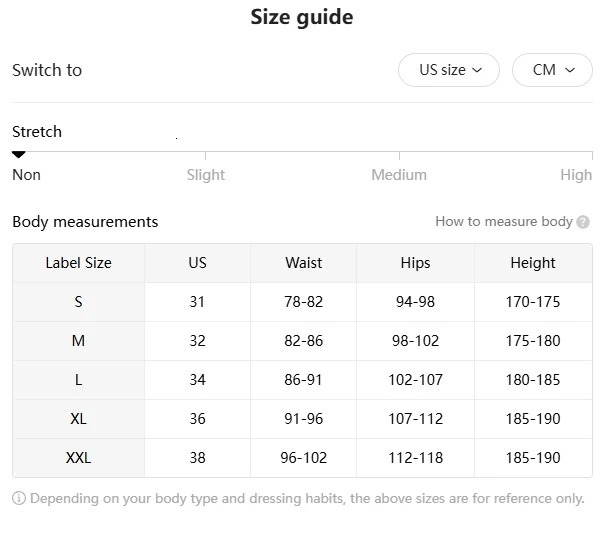Open the US size dropdown
600x534 pixels.
click(x=449, y=70)
